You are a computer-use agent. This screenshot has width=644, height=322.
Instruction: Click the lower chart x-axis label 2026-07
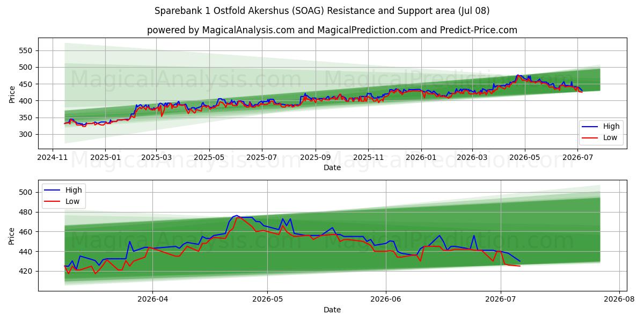pyautogui.click(x=501, y=300)
